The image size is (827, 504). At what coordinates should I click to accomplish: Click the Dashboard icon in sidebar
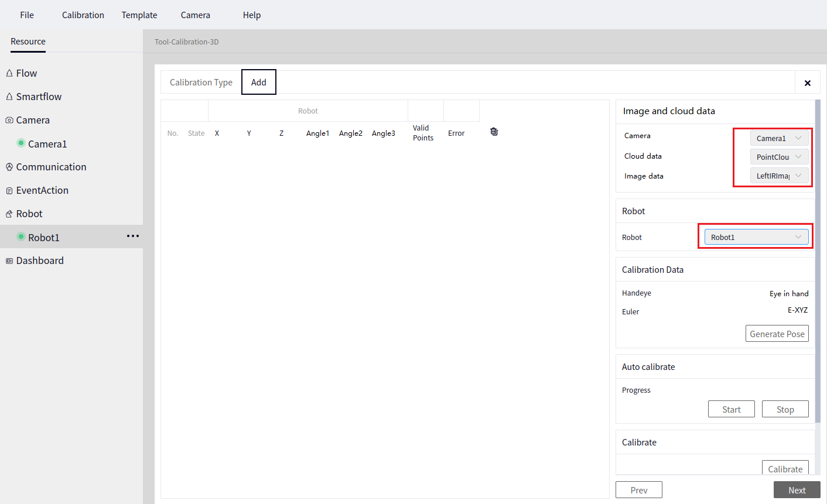point(9,260)
